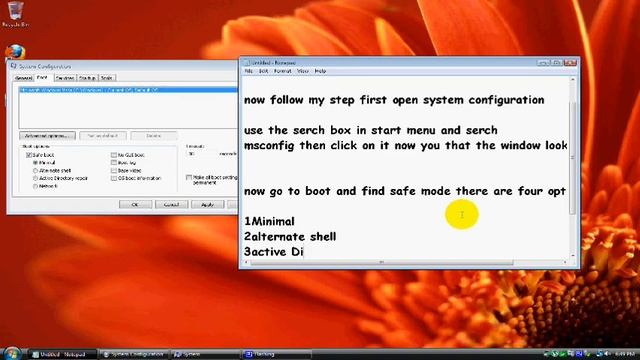Click the Advanced options button
Screen dimensions: 640x360
coord(47,136)
